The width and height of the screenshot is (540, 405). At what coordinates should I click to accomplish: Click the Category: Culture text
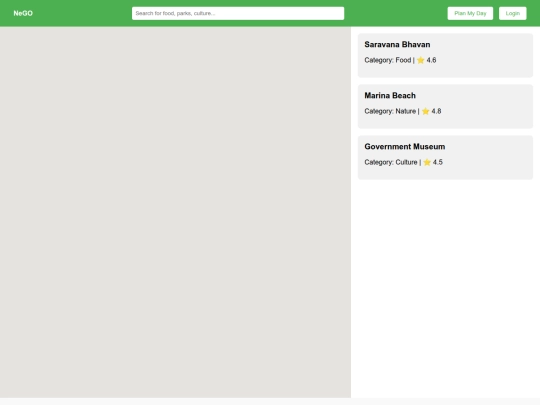391,162
